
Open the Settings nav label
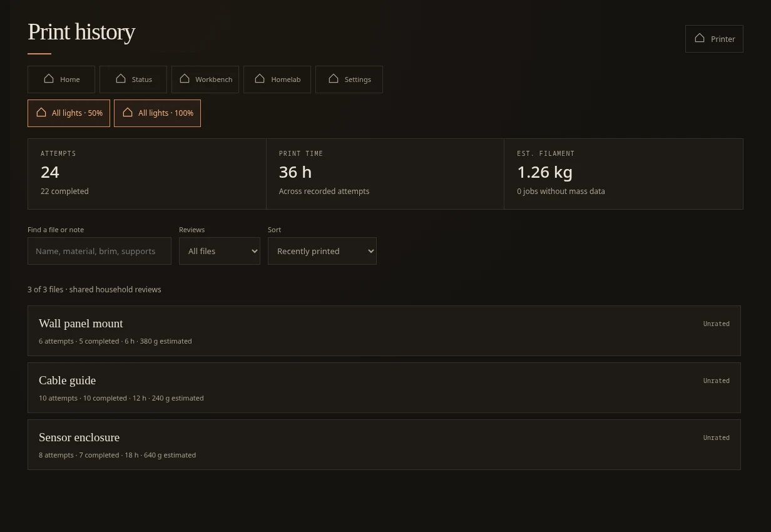pos(358,79)
